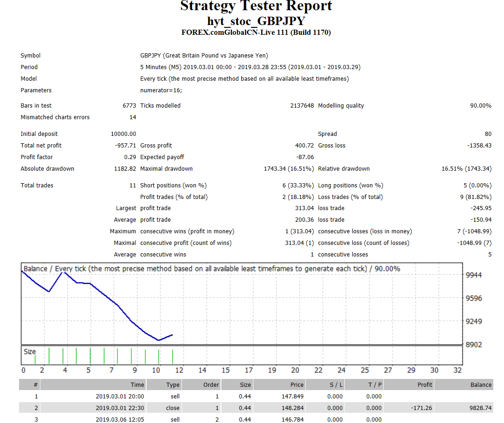Click the GBPJPY symbol description
The width and height of the screenshot is (504, 423).
tap(204, 56)
